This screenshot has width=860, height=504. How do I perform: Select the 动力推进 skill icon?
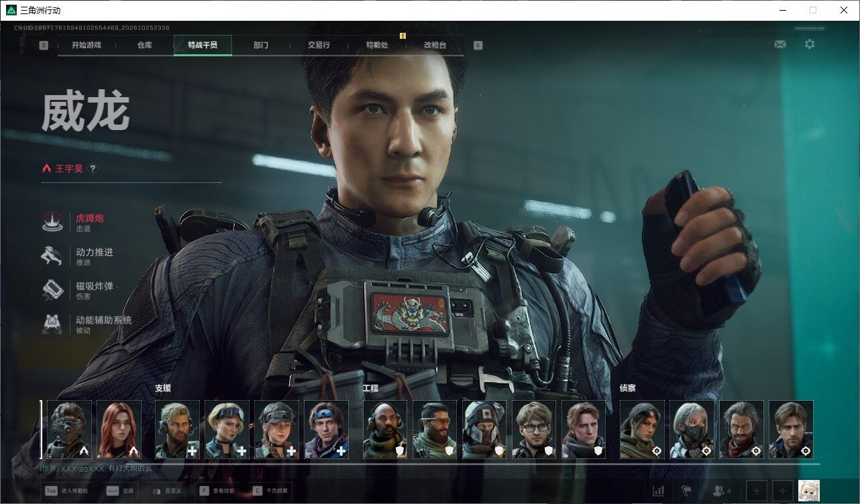[52, 256]
